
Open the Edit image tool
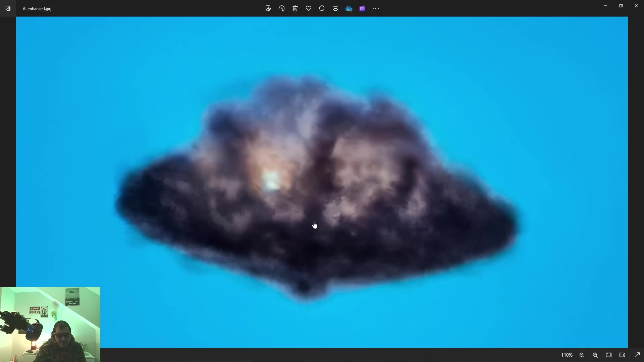(268, 8)
